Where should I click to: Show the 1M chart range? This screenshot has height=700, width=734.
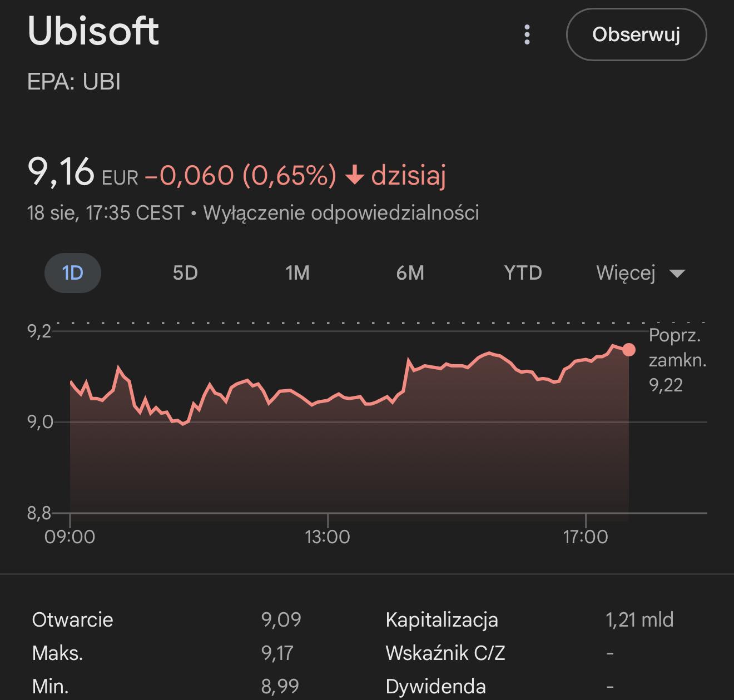click(297, 273)
